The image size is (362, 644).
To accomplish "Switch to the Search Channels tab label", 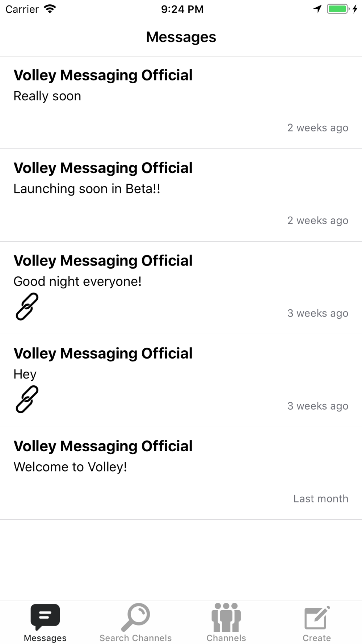I will 136,638.
